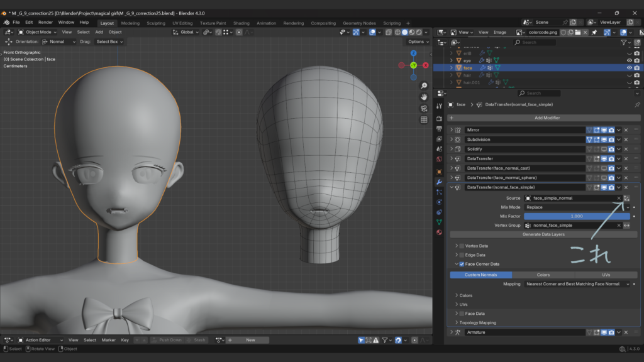Image resolution: width=644 pixels, height=362 pixels.
Task: Pin the properties editor context
Action: click(636, 105)
